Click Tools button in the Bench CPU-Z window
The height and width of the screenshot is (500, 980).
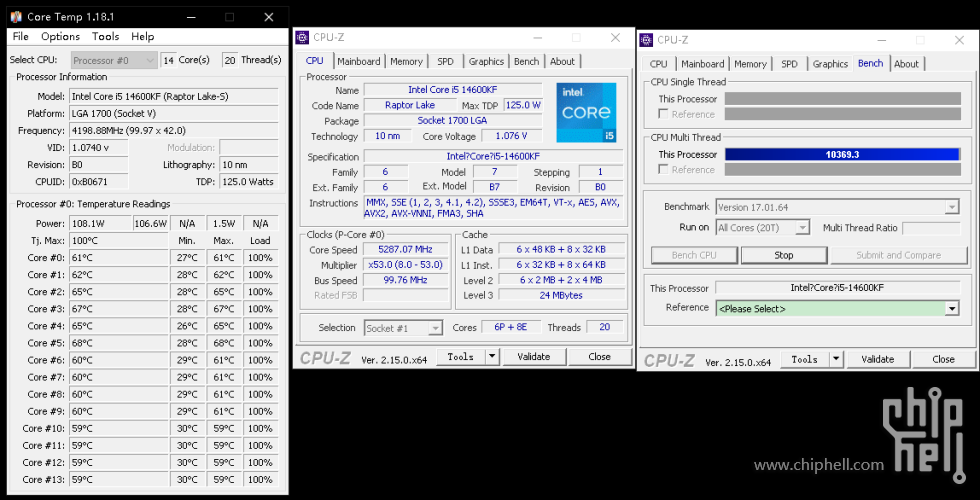coord(804,359)
